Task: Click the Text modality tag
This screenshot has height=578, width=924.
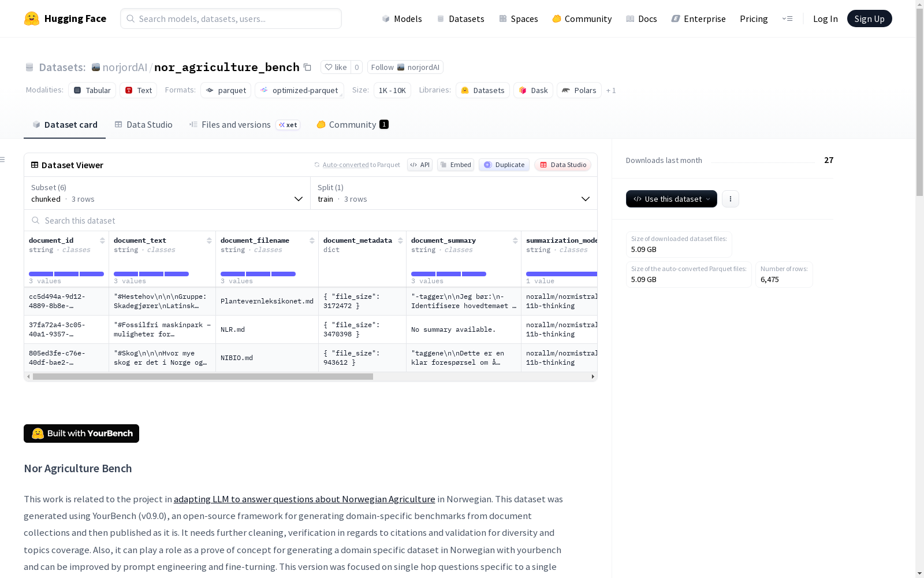Action: point(139,90)
